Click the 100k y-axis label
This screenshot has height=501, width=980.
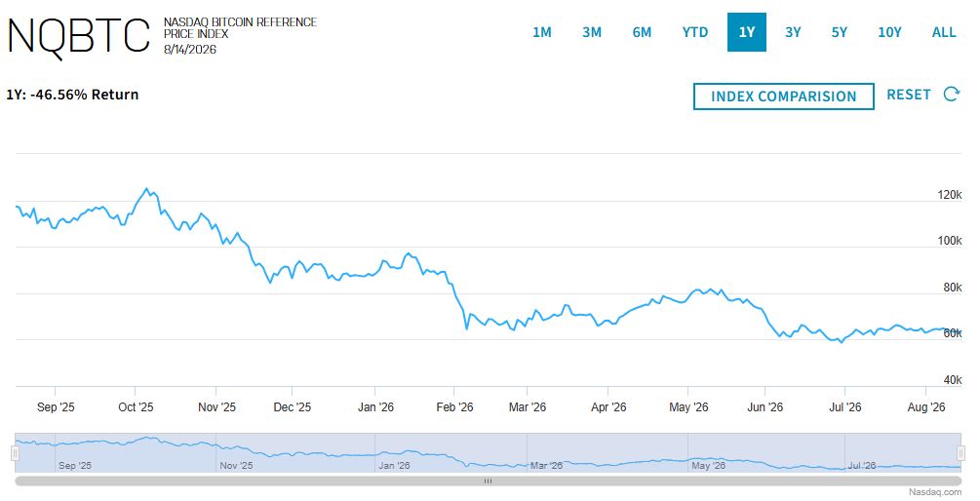click(950, 241)
